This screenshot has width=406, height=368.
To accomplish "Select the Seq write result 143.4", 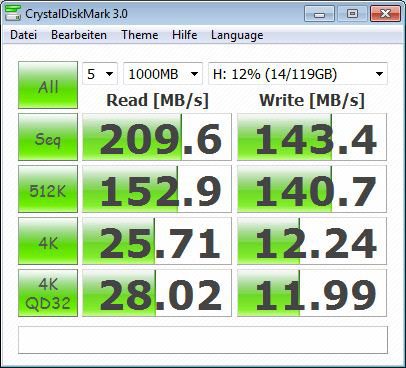I will click(312, 137).
